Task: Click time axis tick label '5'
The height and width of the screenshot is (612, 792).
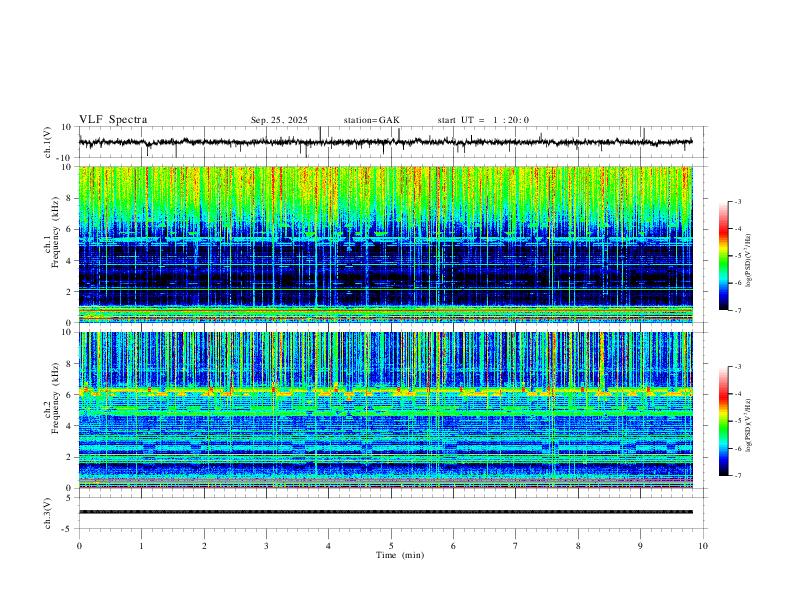Action: 391,546
